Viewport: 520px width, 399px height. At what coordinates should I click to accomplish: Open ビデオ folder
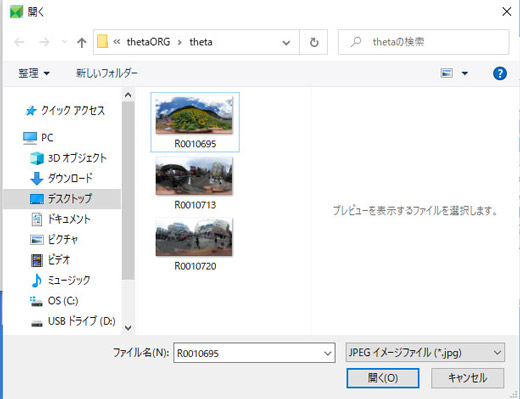pyautogui.click(x=59, y=260)
